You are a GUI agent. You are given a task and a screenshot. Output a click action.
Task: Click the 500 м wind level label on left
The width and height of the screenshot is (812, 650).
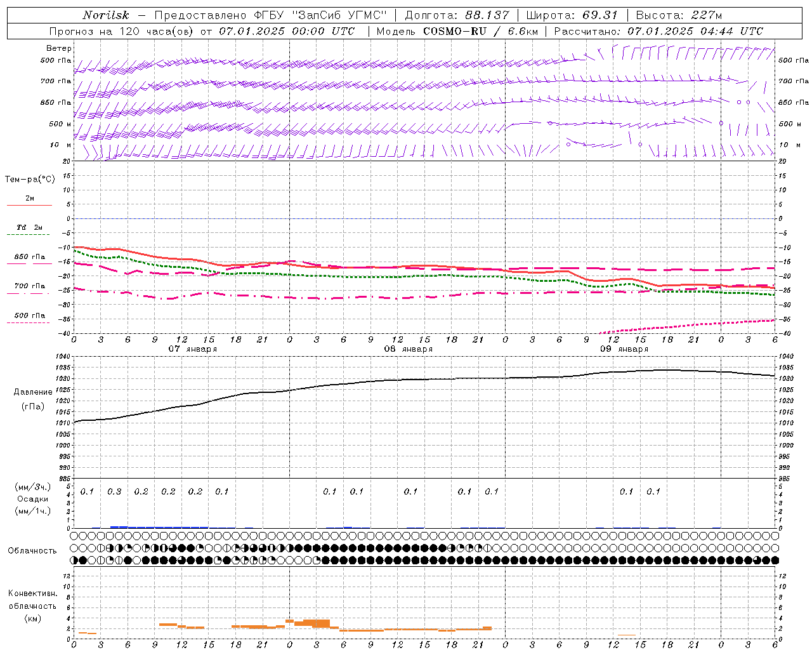click(60, 124)
